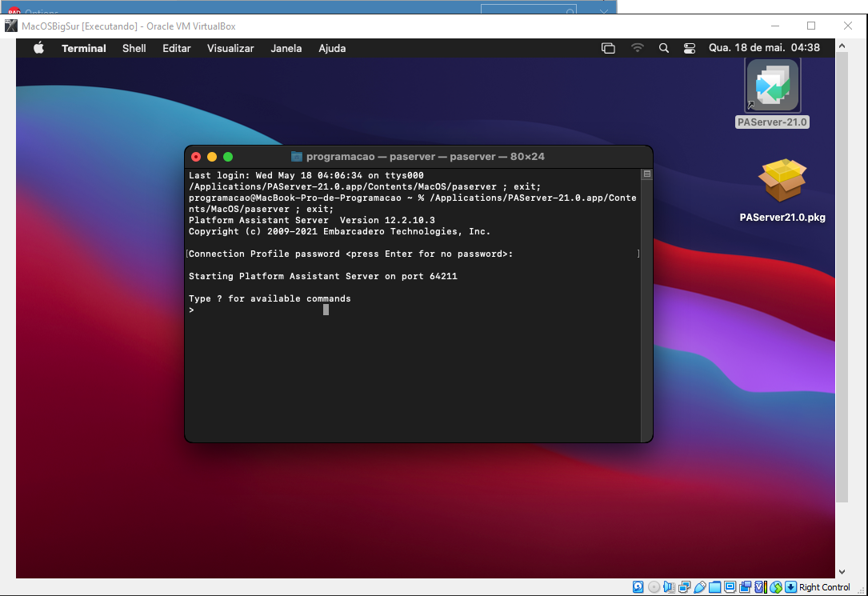Close the Terminal window with the red button
Image resolution: width=868 pixels, height=596 pixels.
tap(196, 157)
